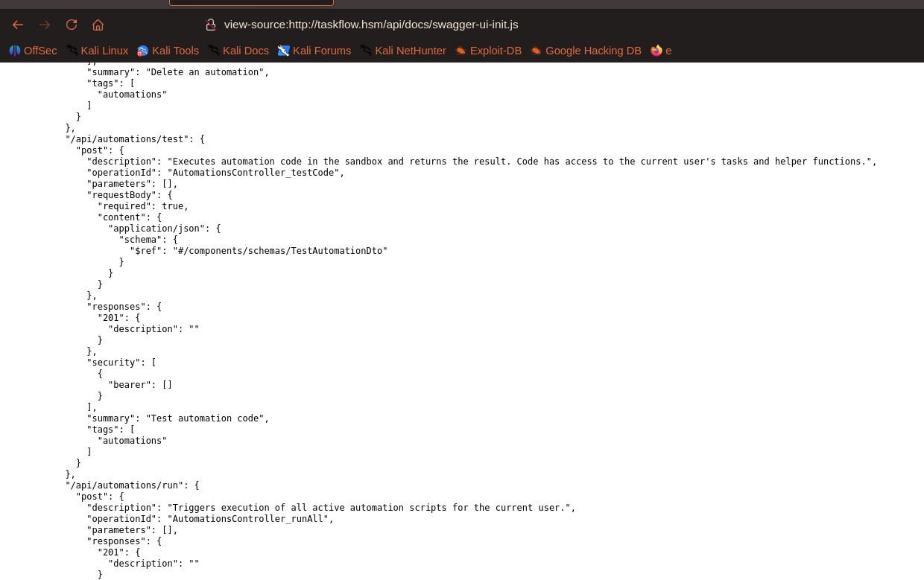Viewport: 924px width, 580px height.
Task: Open the Firefox bookmark labeled e
Action: (661, 51)
